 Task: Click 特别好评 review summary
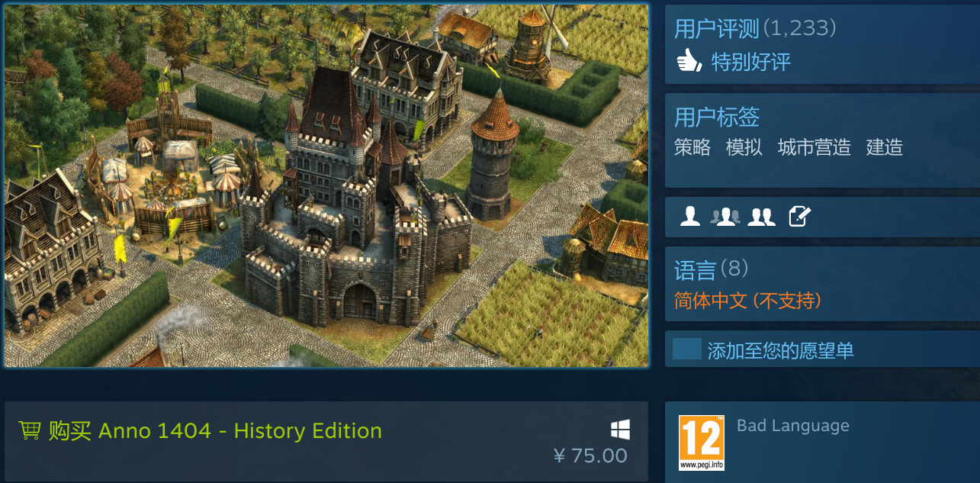[751, 62]
